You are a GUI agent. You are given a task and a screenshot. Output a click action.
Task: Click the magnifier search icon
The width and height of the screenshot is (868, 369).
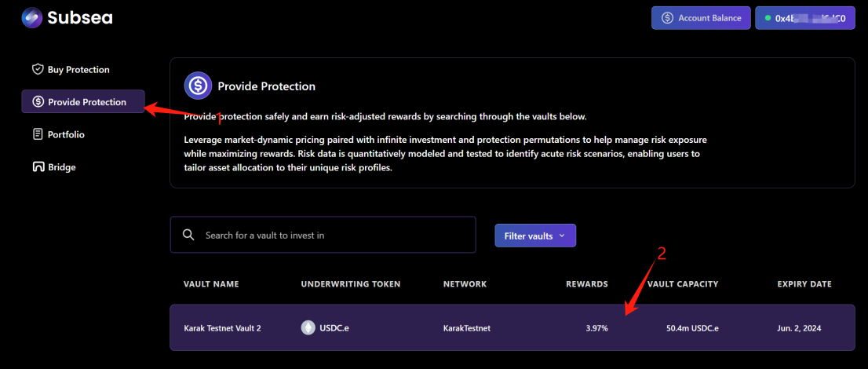click(x=188, y=235)
